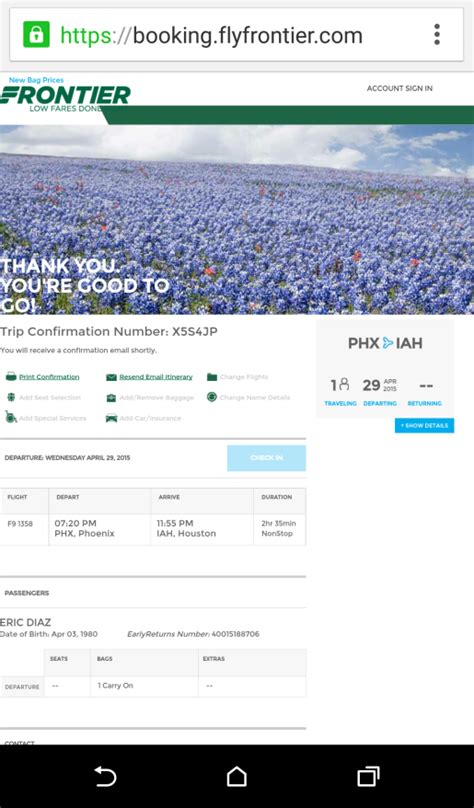Choose Add Seat Selection
Image resolution: width=474 pixels, height=808 pixels.
49,398
